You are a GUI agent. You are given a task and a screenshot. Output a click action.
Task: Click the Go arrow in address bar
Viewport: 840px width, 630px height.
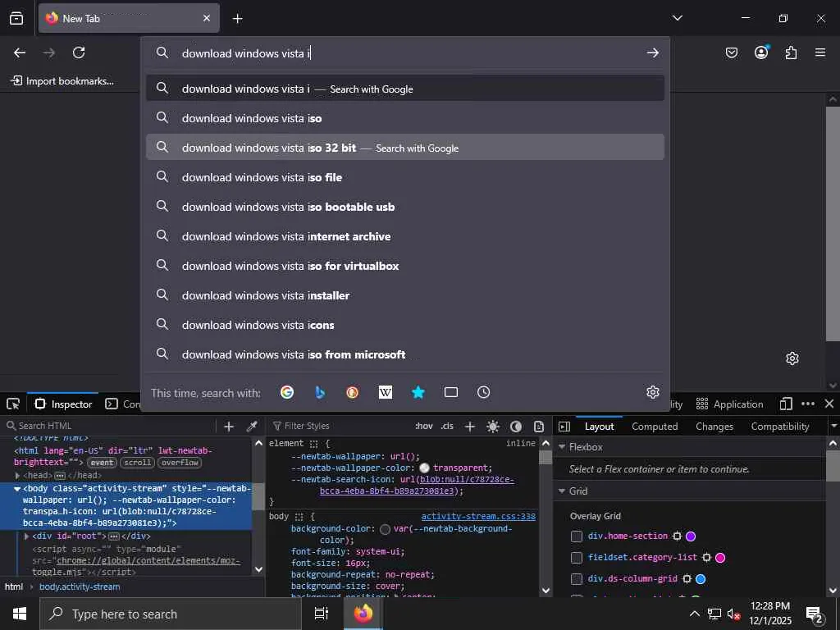point(652,52)
